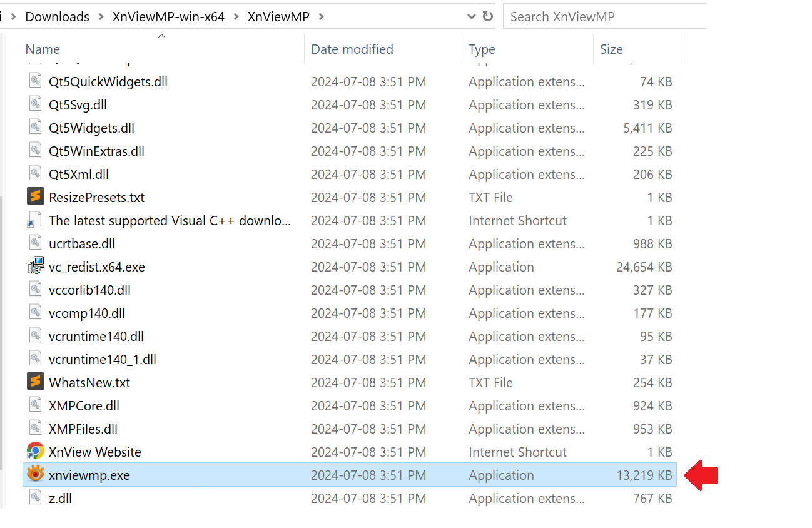Click the Type cell of ResizePresets.txt

point(490,198)
